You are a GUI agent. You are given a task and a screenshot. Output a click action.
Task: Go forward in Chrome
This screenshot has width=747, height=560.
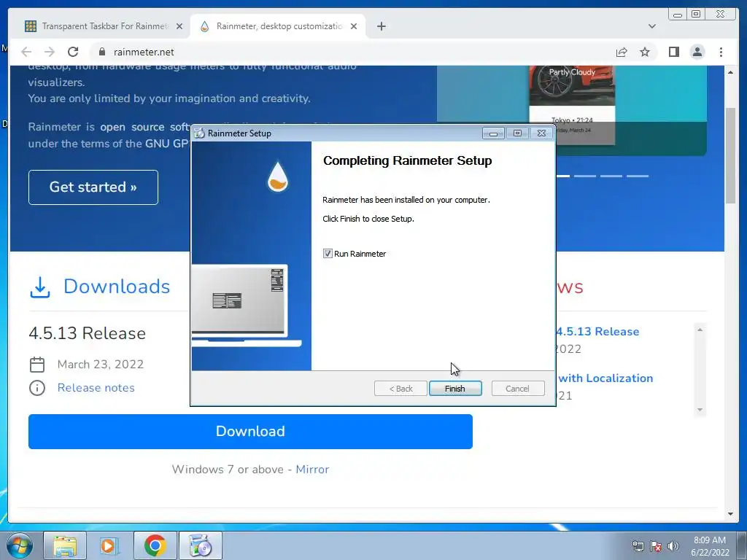pos(49,52)
